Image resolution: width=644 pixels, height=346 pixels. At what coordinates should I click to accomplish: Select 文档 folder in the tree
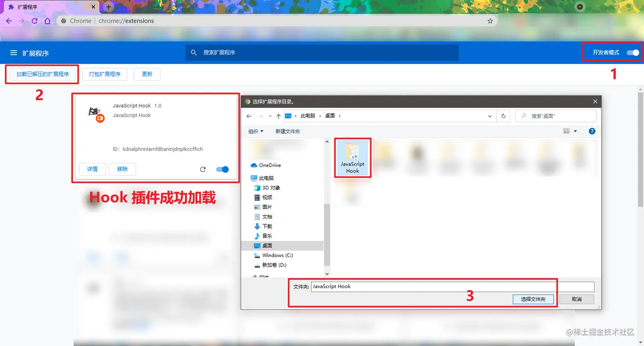pos(263,217)
